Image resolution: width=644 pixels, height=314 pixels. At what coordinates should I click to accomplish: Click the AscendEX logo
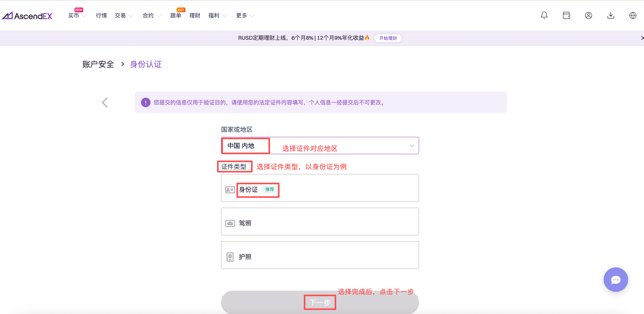tap(27, 16)
